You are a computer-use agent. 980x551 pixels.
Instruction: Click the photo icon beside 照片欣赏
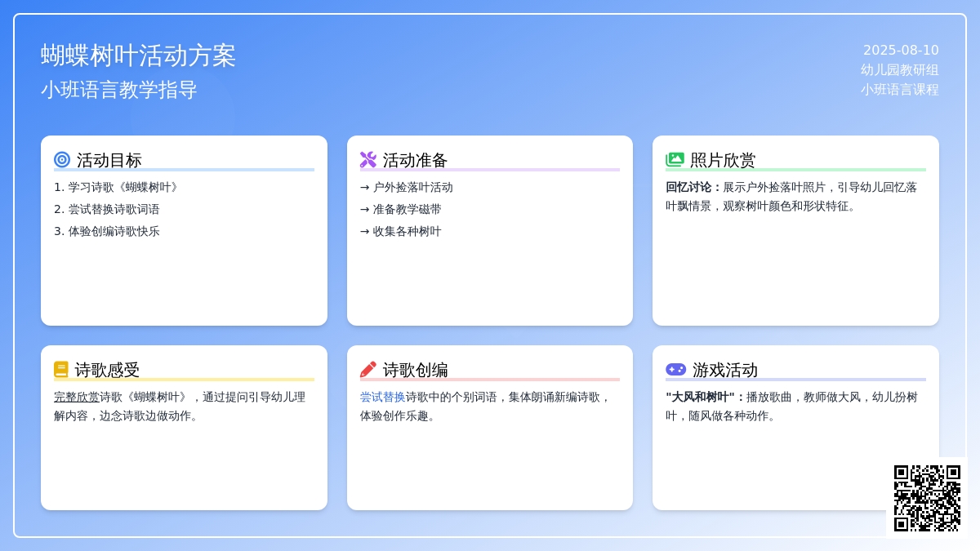tap(675, 160)
